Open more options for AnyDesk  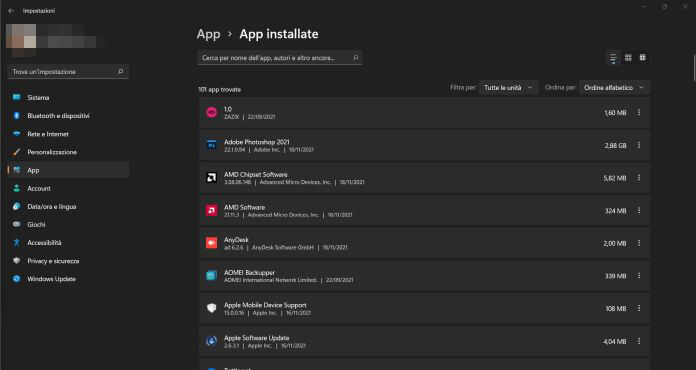click(x=639, y=243)
